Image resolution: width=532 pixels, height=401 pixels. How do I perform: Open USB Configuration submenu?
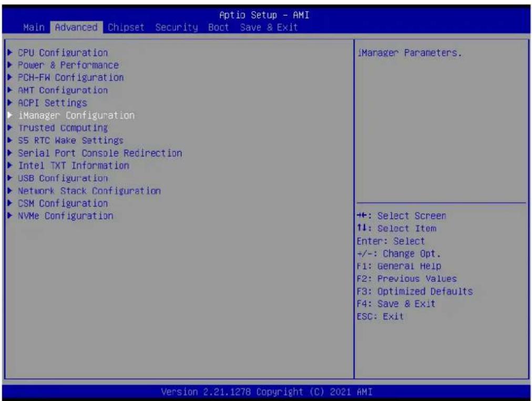[x=63, y=178]
